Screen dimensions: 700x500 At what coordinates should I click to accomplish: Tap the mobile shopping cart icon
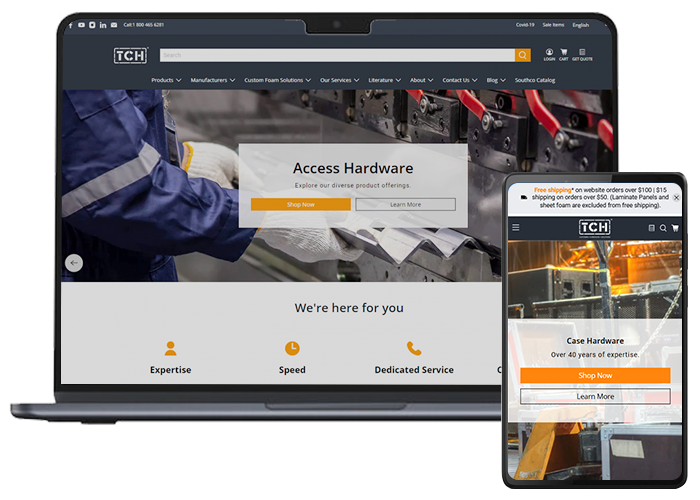click(x=675, y=228)
